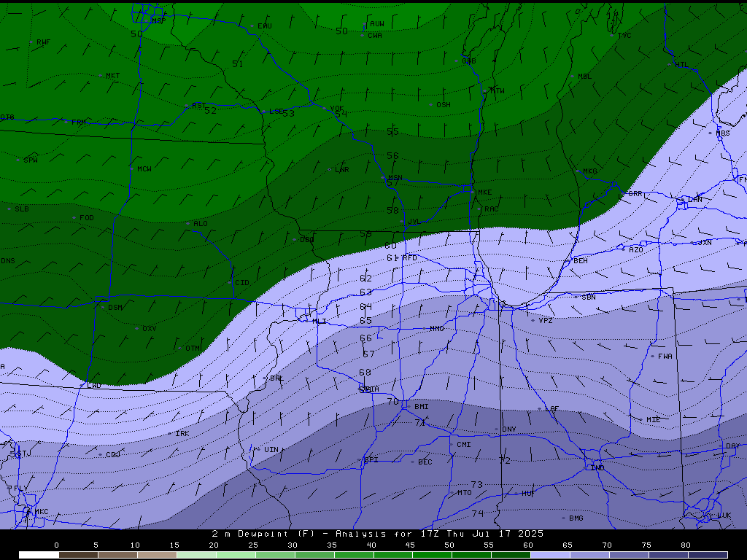The height and width of the screenshot is (560, 747).
Task: Select the IND station label
Action: coord(597,468)
